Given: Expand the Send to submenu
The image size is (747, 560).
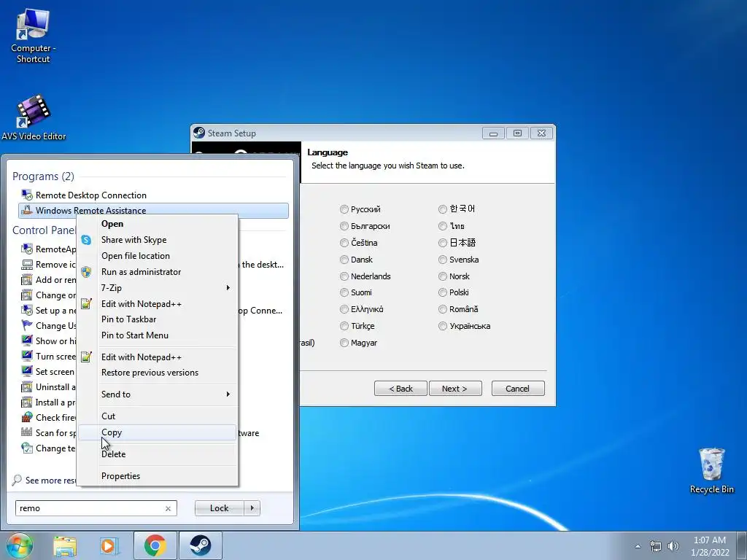Looking at the screenshot, I should coord(158,394).
